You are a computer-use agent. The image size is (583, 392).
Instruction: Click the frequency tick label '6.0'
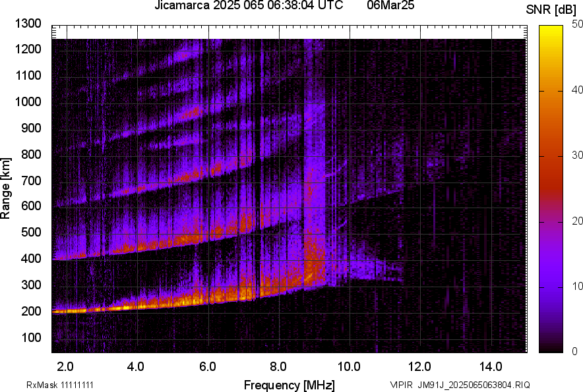tap(207, 367)
